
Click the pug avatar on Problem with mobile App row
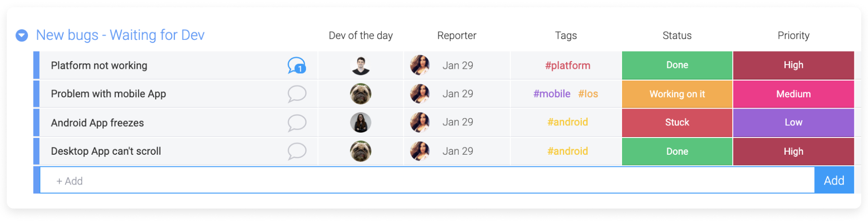click(360, 94)
